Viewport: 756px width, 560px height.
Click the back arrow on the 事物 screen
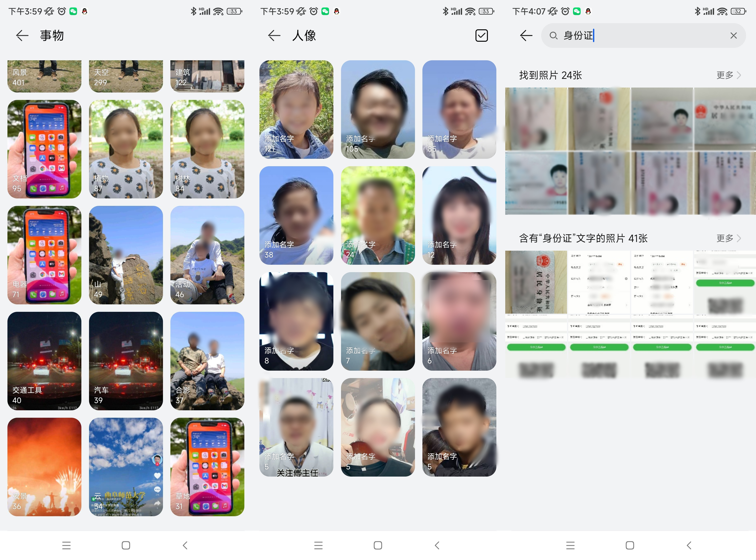(22, 35)
